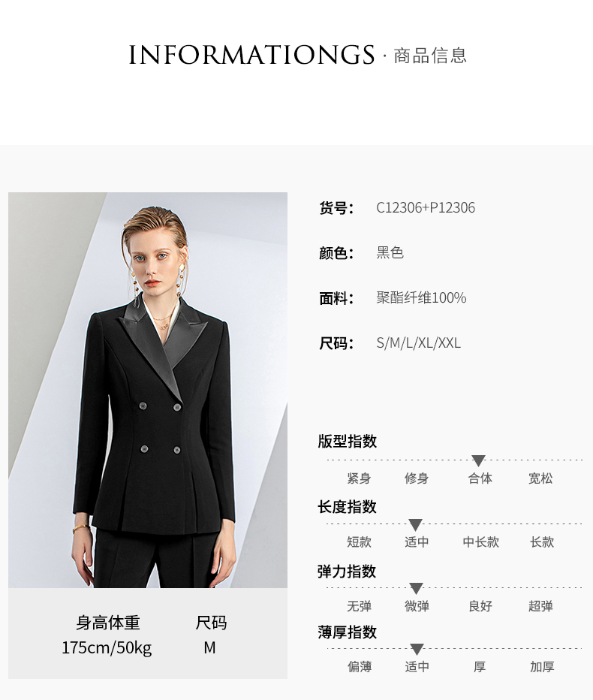Select the 超弹 elasticity option

pyautogui.click(x=540, y=606)
